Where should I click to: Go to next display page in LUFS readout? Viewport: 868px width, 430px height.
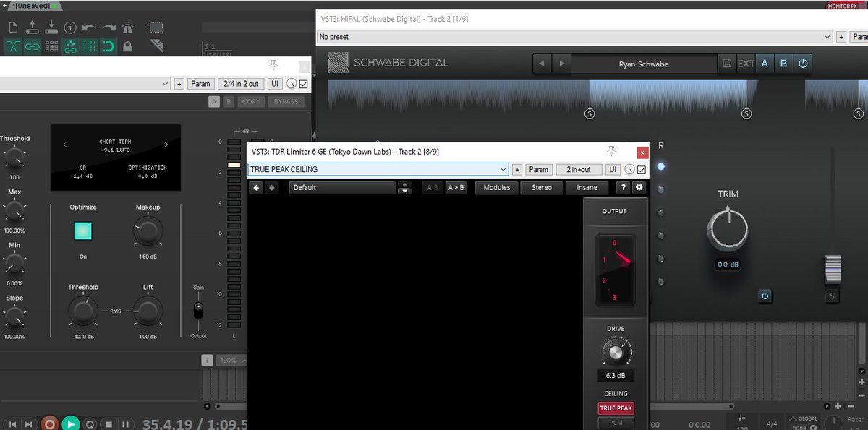pos(166,145)
